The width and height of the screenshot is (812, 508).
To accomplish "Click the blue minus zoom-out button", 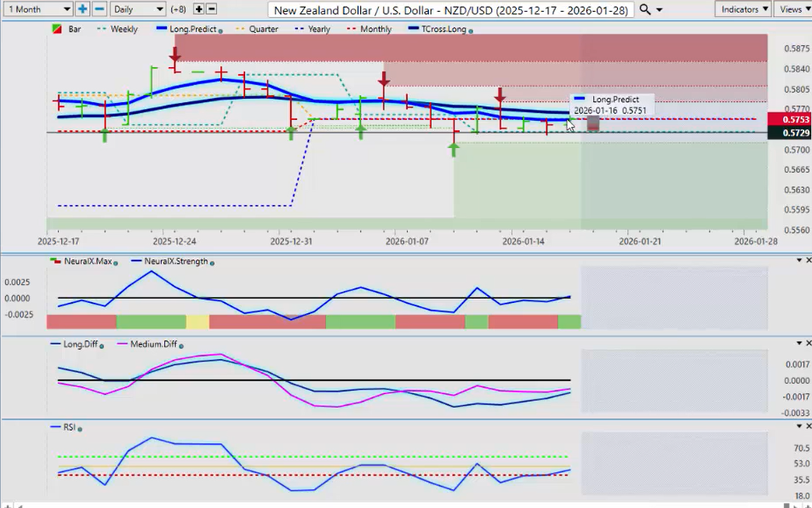I will pos(99,9).
